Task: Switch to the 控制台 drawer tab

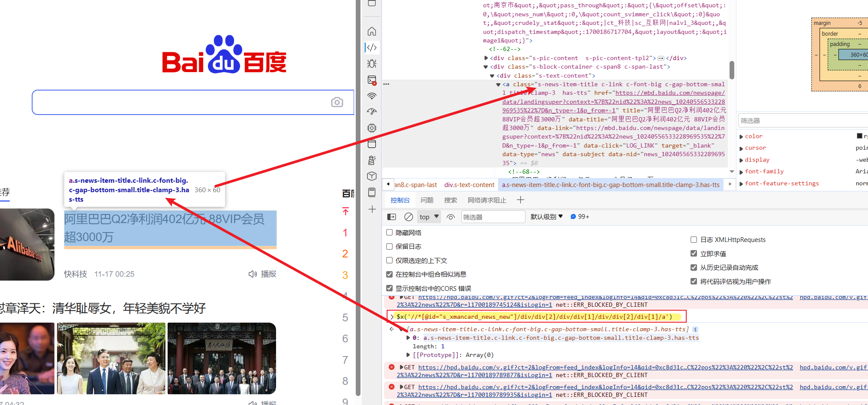Action: [x=400, y=200]
